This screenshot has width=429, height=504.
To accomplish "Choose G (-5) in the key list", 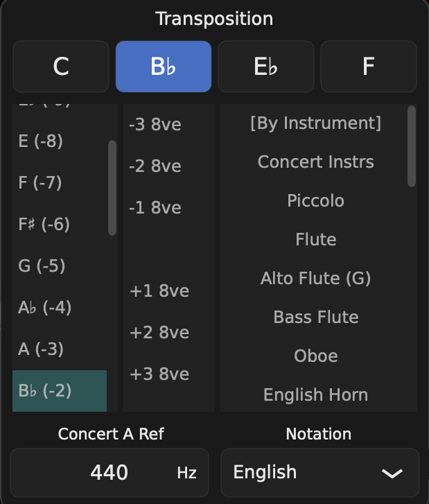I will [60, 266].
